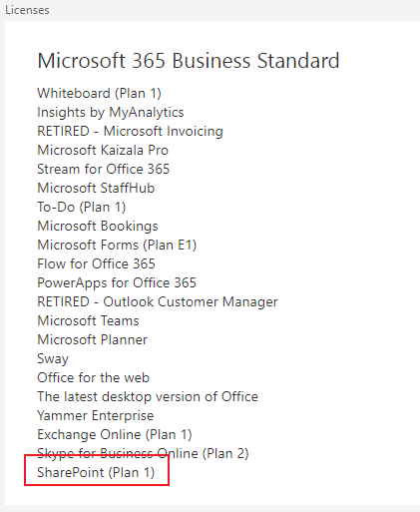This screenshot has height=512, width=420.
Task: Click Microsoft Teams entry
Action: point(88,320)
